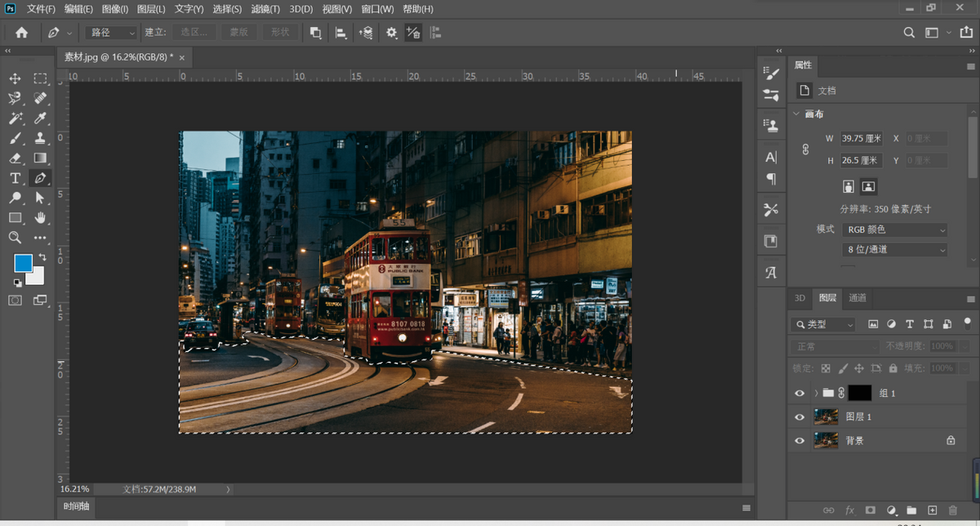Open the RGB 颜色 mode dropdown
Viewport: 980px width, 526px height.
point(895,230)
